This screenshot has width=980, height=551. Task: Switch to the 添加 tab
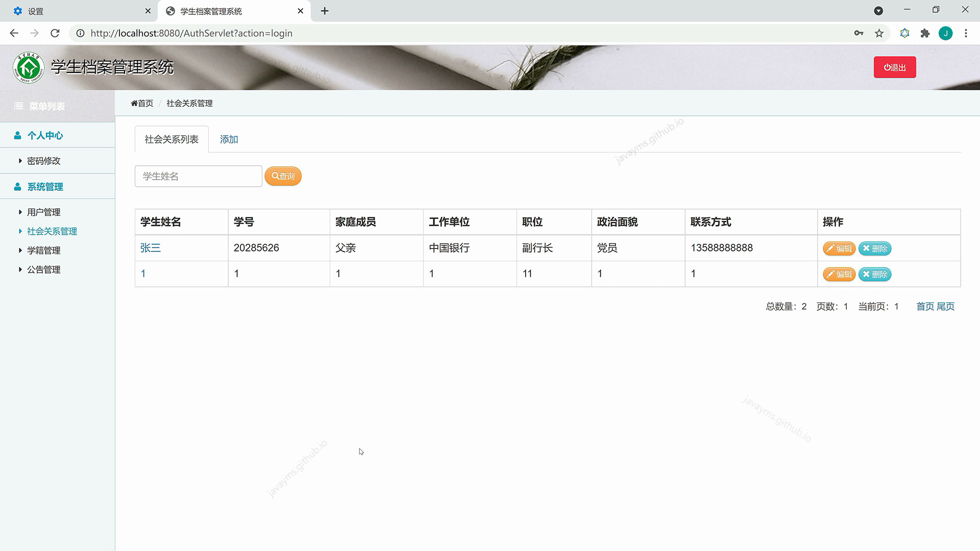coord(229,139)
